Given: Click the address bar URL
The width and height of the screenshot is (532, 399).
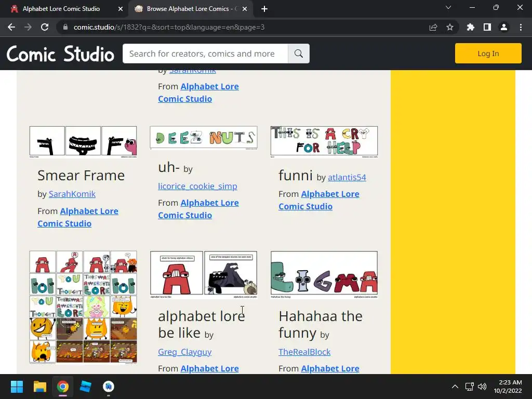Looking at the screenshot, I should (x=169, y=27).
